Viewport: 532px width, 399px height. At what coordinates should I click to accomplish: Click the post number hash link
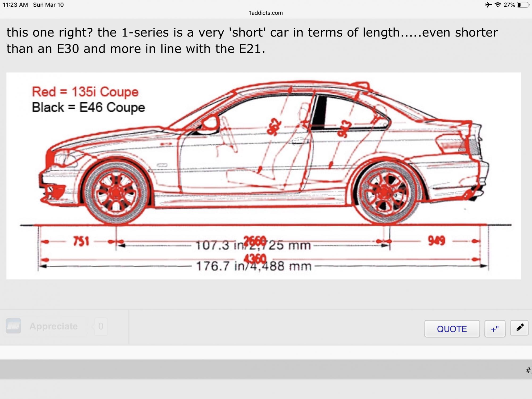pyautogui.click(x=528, y=370)
